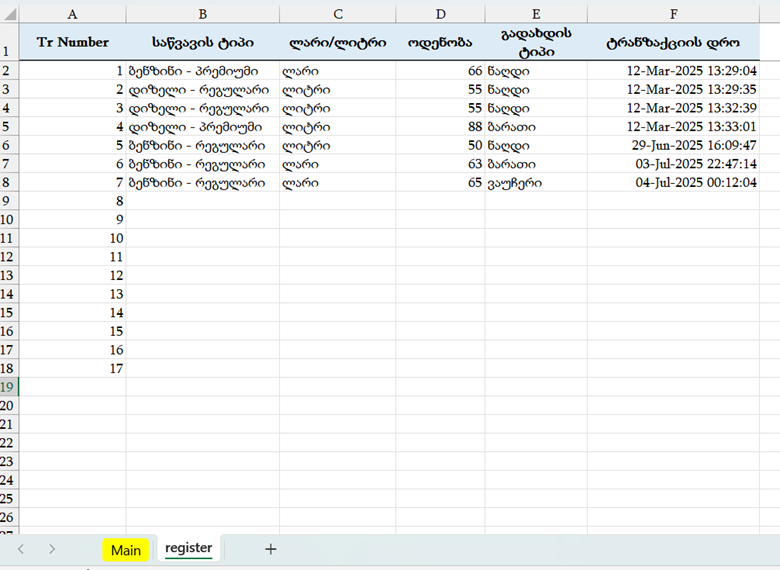Click the next sheet navigation arrow
The height and width of the screenshot is (570, 780).
pyautogui.click(x=52, y=549)
